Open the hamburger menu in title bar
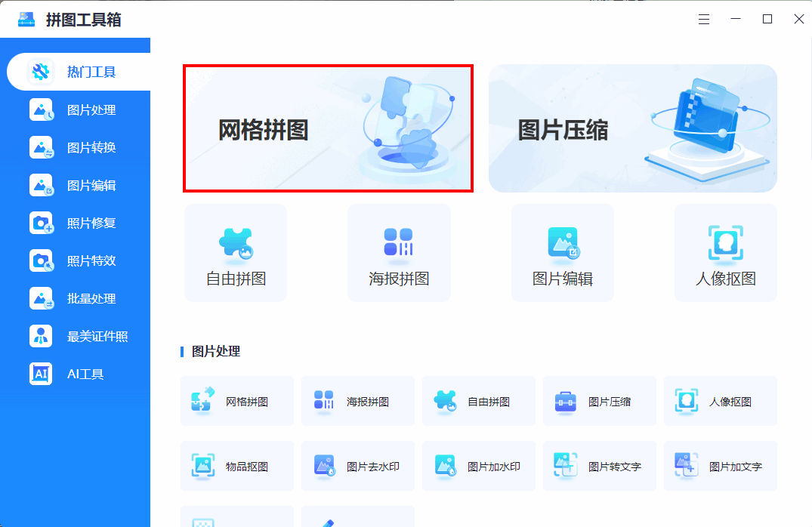Screen dimensions: 812x527 (704, 19)
